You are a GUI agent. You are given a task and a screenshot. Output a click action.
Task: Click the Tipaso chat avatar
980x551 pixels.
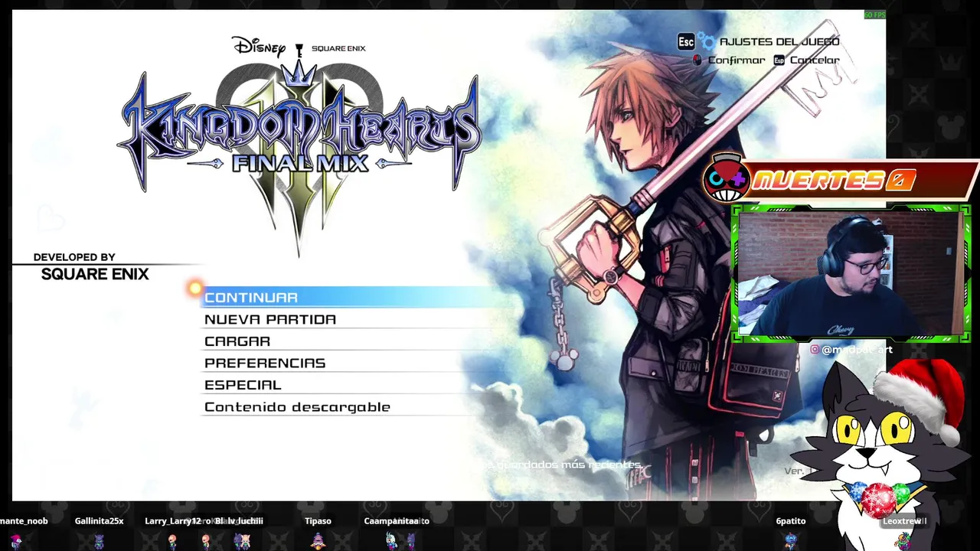318,540
